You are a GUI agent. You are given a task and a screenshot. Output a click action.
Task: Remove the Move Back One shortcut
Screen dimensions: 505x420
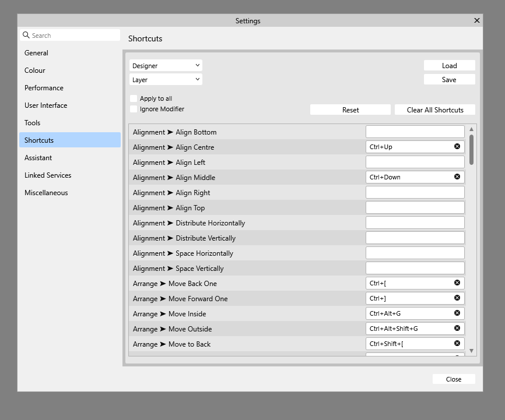(457, 283)
